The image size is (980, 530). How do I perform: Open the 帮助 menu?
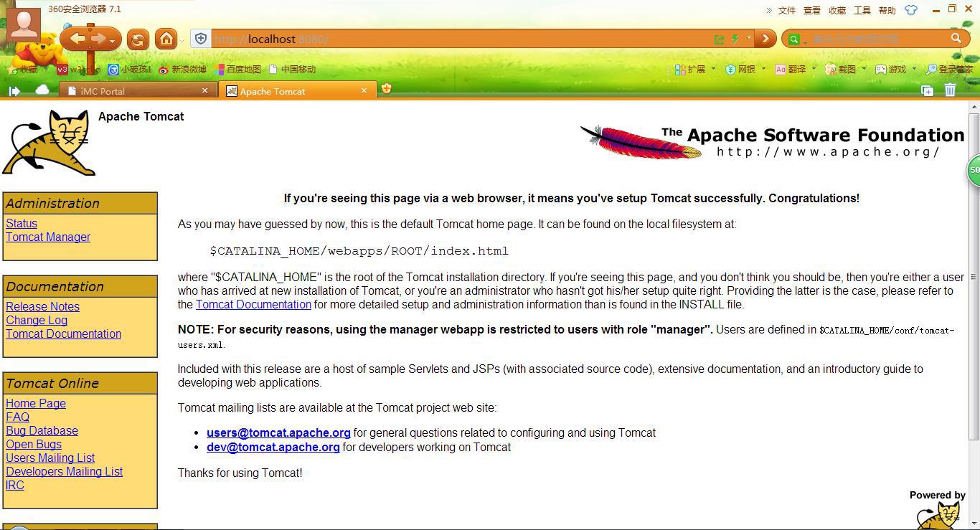tap(887, 10)
